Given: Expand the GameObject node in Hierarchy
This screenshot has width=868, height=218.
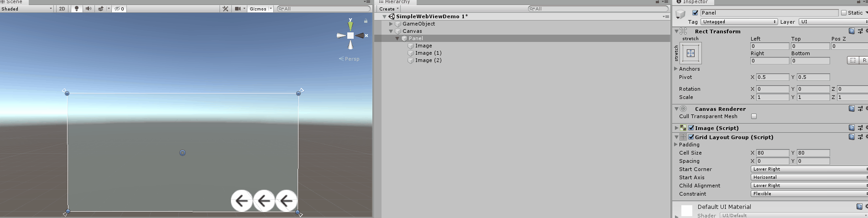Looking at the screenshot, I should (x=391, y=24).
